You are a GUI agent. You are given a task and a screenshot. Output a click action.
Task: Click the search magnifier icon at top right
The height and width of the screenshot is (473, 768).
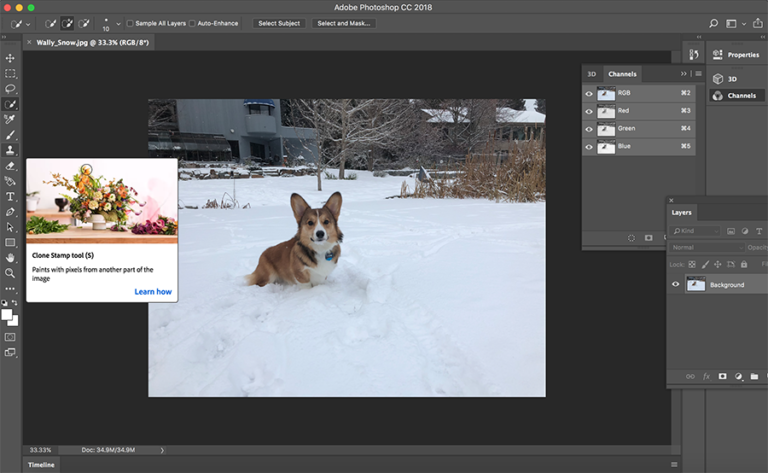714,23
